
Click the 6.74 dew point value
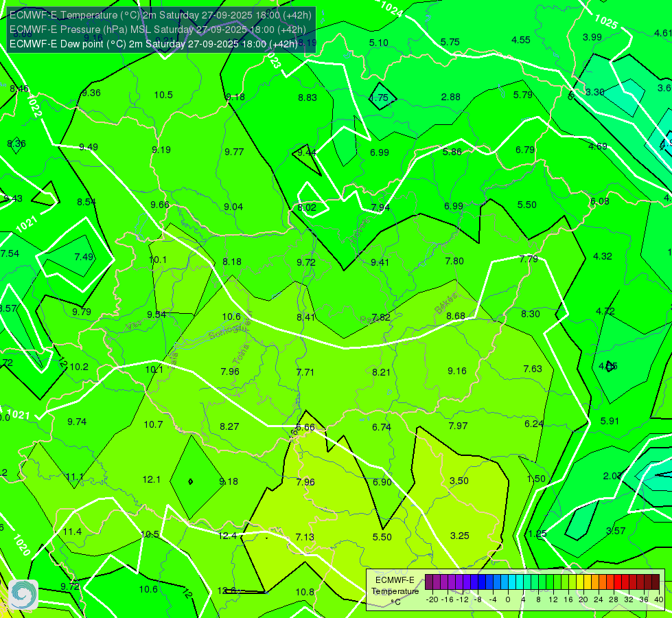coord(382,426)
